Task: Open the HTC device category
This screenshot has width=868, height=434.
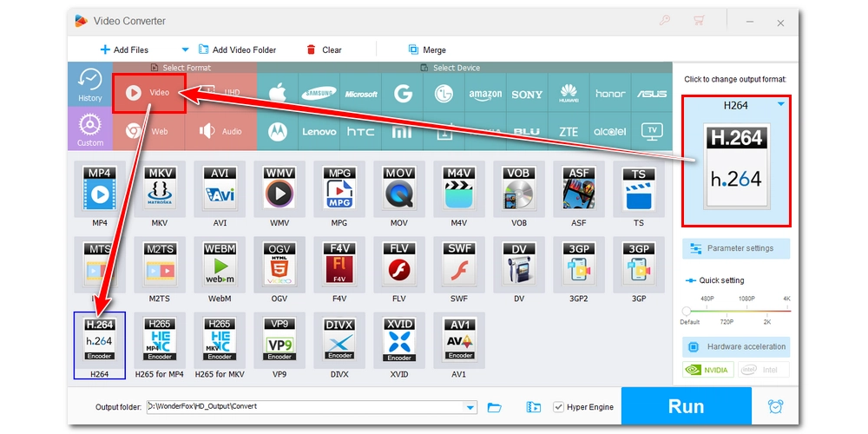Action: point(361,132)
